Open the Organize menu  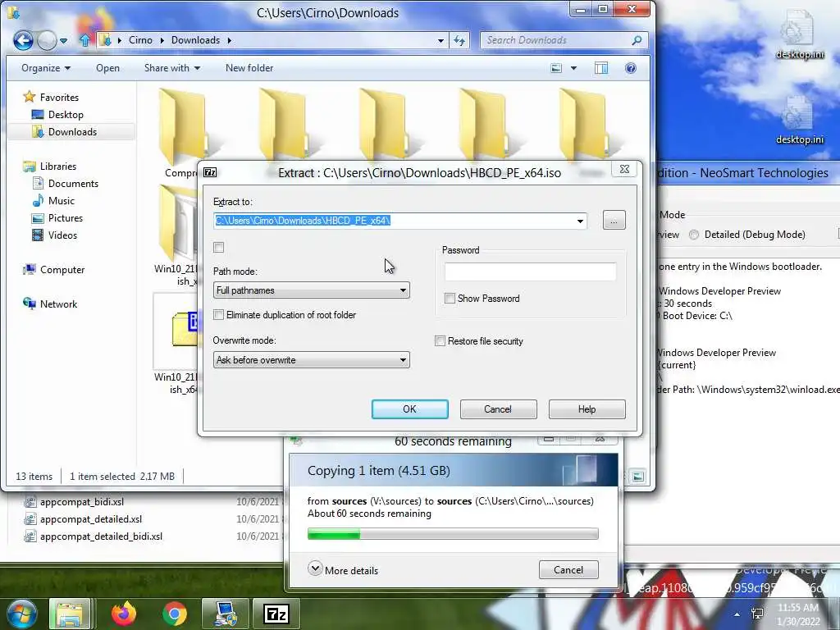pyautogui.click(x=46, y=68)
